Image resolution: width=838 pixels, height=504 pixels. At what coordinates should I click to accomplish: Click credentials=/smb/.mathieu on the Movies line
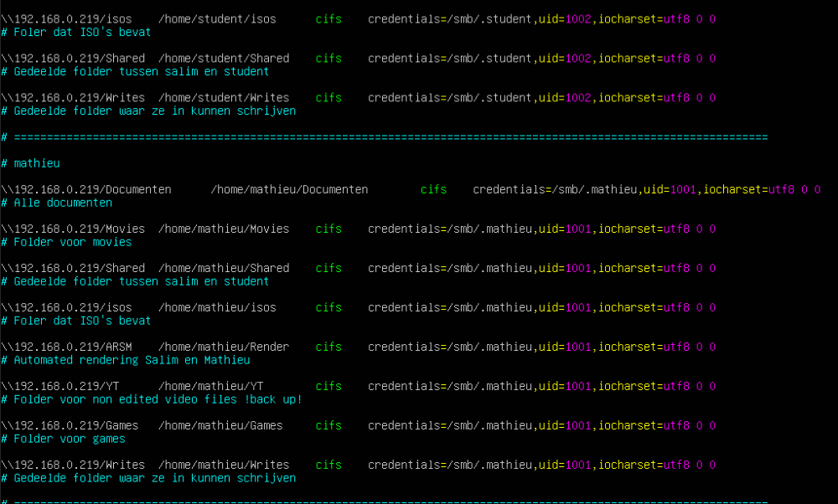(x=449, y=229)
